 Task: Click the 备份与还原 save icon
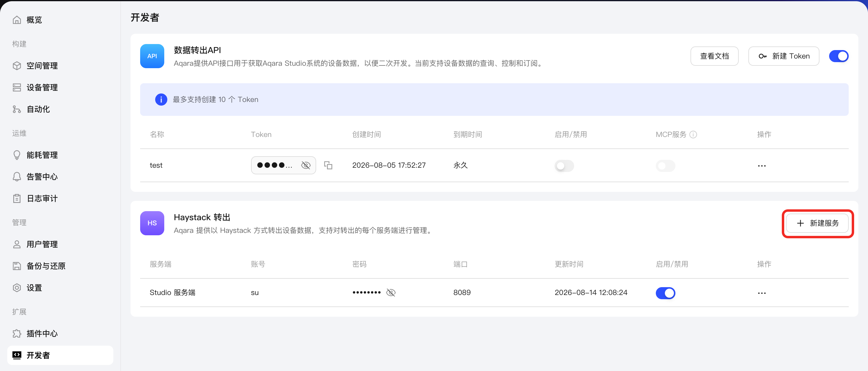[x=17, y=266]
